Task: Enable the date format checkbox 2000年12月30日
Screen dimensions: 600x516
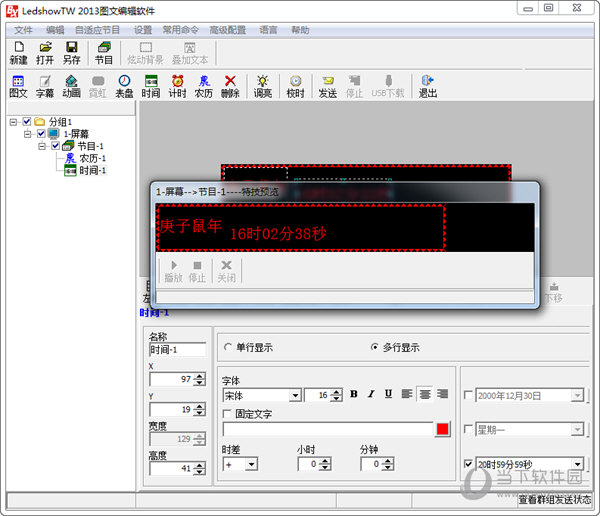Action: pos(468,395)
